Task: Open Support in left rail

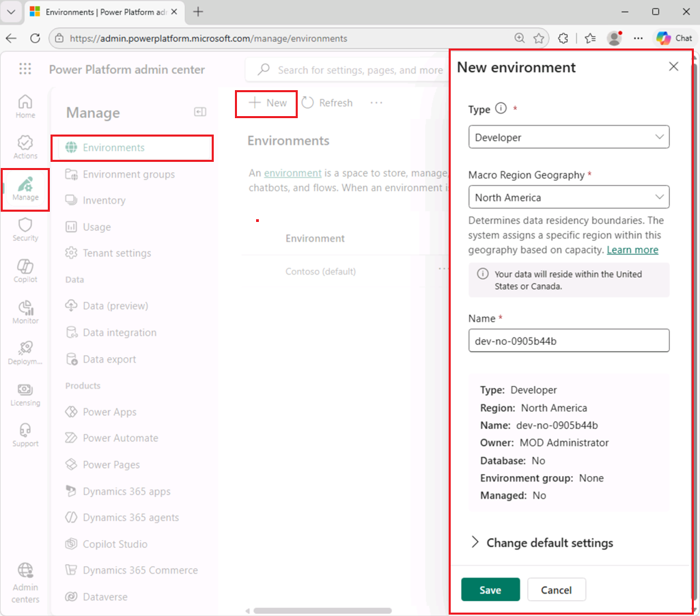Action: click(x=25, y=435)
